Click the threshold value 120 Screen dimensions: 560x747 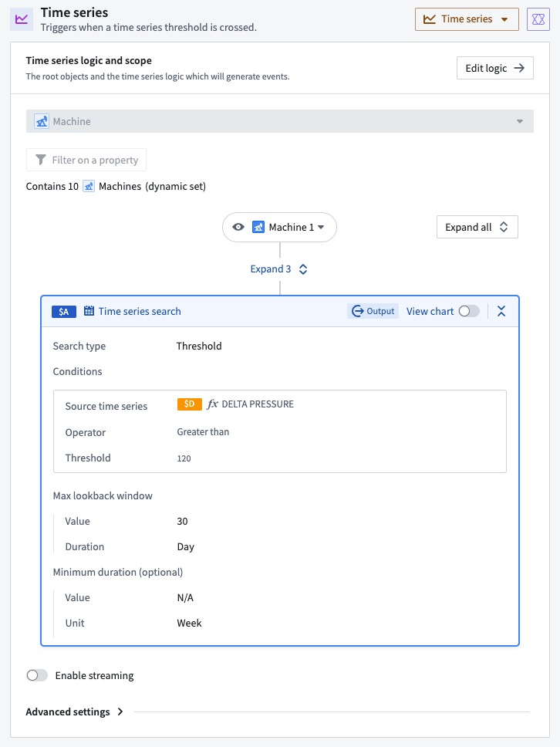[184, 458]
